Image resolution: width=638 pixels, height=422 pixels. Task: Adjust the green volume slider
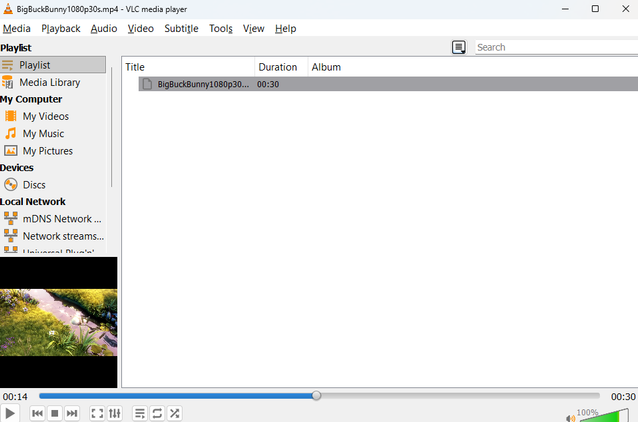604,417
